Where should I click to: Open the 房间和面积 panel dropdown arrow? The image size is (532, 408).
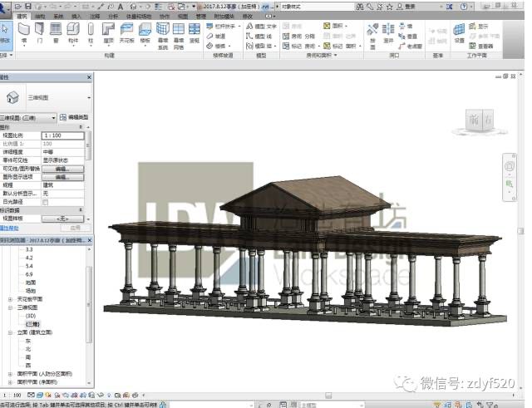pyautogui.click(x=336, y=55)
